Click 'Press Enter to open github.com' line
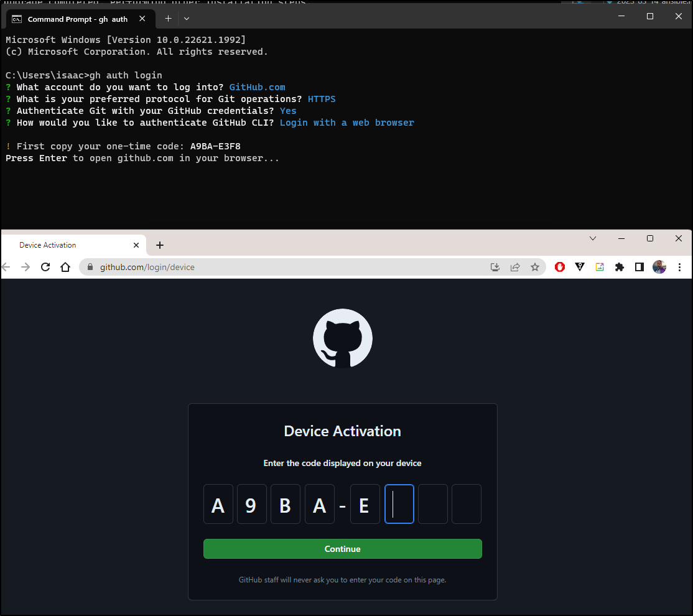Viewport: 693px width, 616px height. (142, 158)
